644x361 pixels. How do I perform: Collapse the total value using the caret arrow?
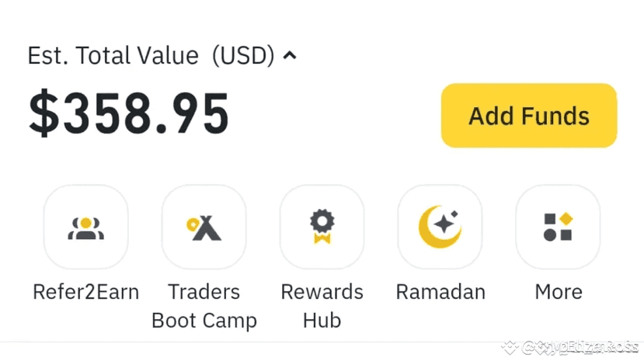tap(290, 56)
